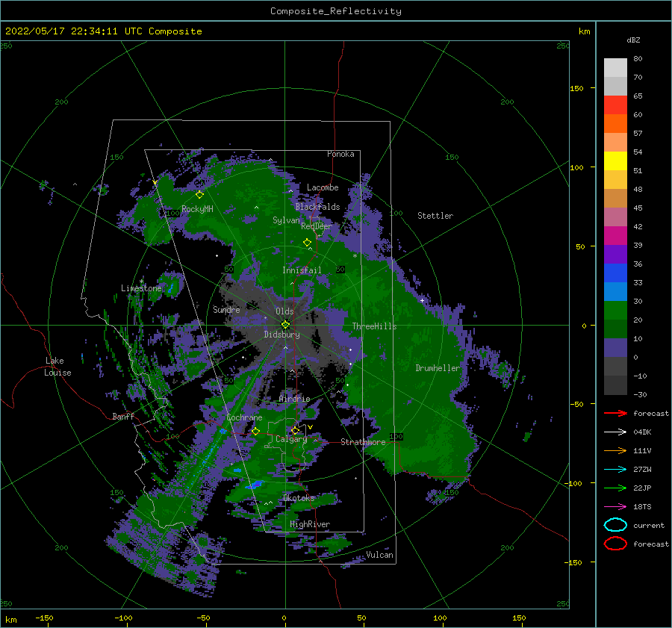
Task: Click the 33 dBZ blue color swatch
Action: (615, 273)
